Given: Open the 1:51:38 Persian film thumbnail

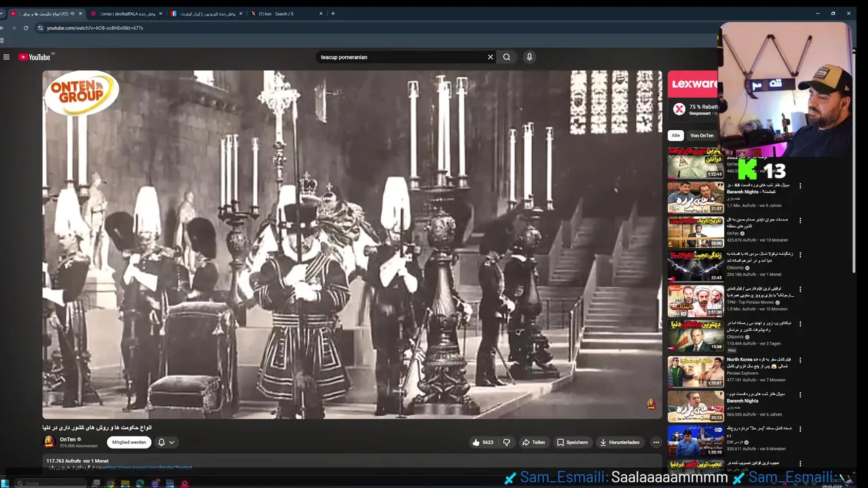Looking at the screenshot, I should pyautogui.click(x=696, y=301).
